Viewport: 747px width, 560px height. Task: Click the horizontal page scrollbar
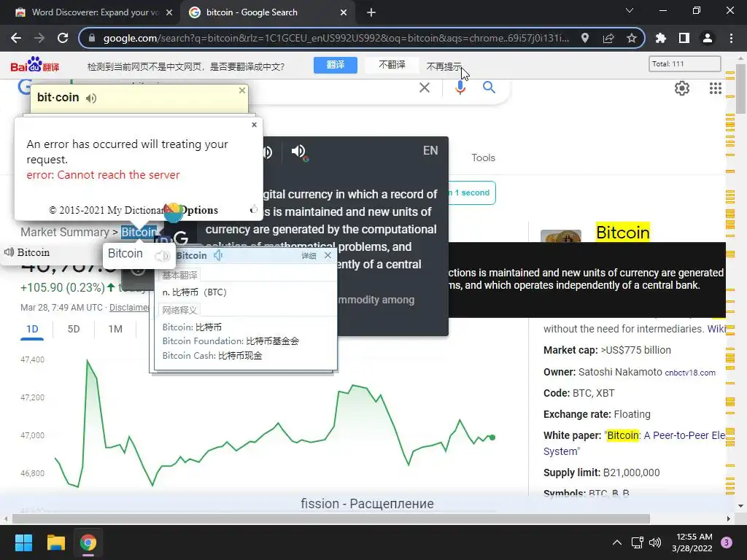331,518
